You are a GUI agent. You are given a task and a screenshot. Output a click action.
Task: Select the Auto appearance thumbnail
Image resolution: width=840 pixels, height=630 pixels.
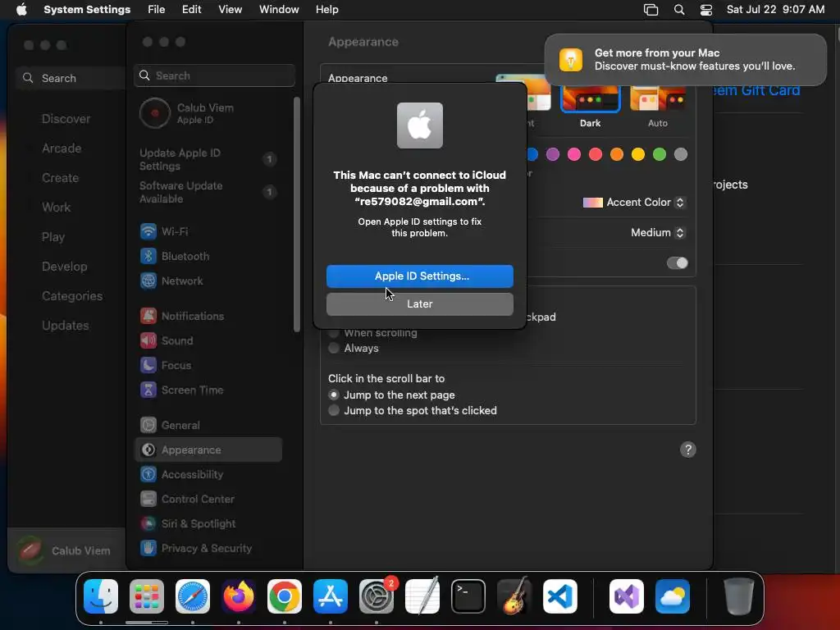658,99
